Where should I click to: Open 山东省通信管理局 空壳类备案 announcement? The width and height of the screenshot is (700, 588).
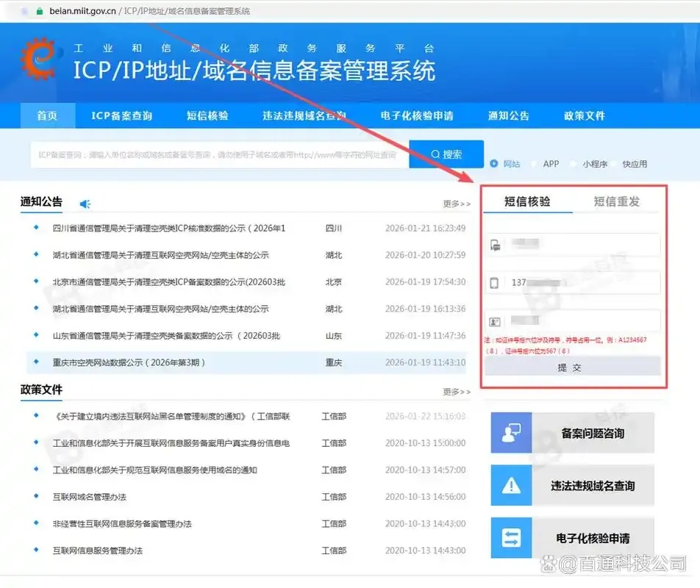[x=166, y=335]
